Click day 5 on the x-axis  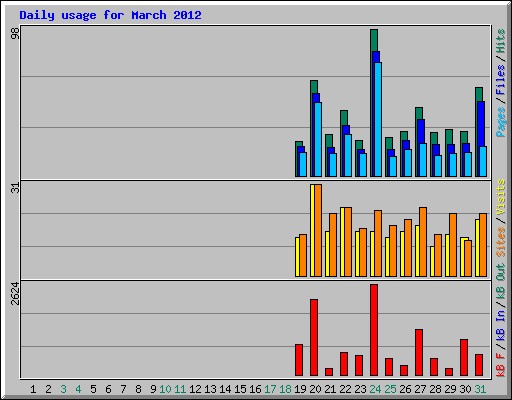click(93, 389)
